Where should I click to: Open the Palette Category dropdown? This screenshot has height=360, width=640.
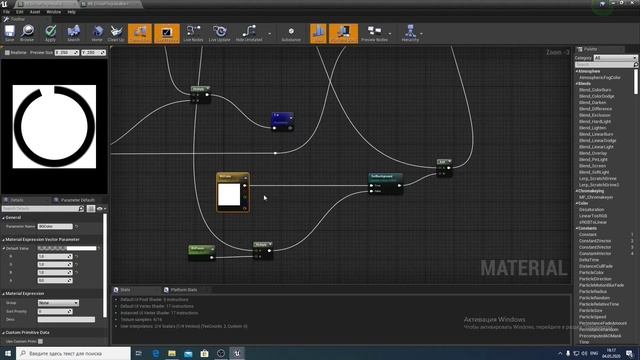[x=615, y=58]
